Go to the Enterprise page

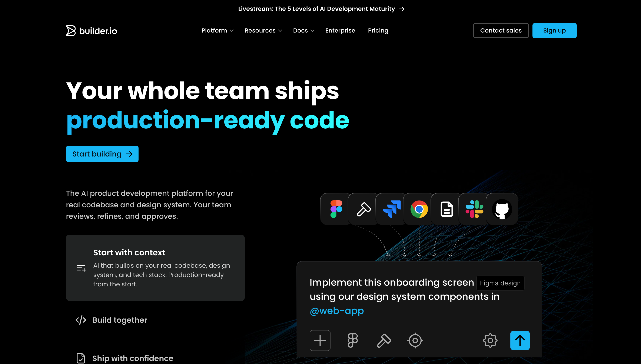[x=340, y=30]
